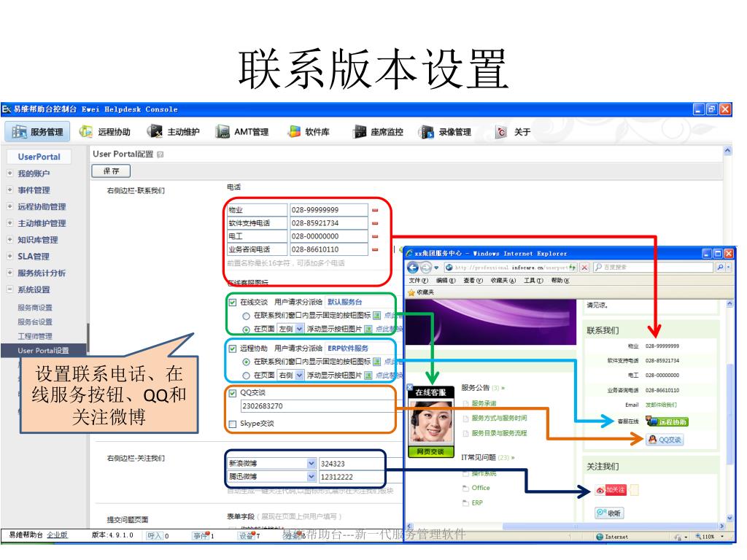Image resolution: width=747 pixels, height=560 pixels.
Task: Remove the 软件支持电话 phone row
Action: [375, 223]
